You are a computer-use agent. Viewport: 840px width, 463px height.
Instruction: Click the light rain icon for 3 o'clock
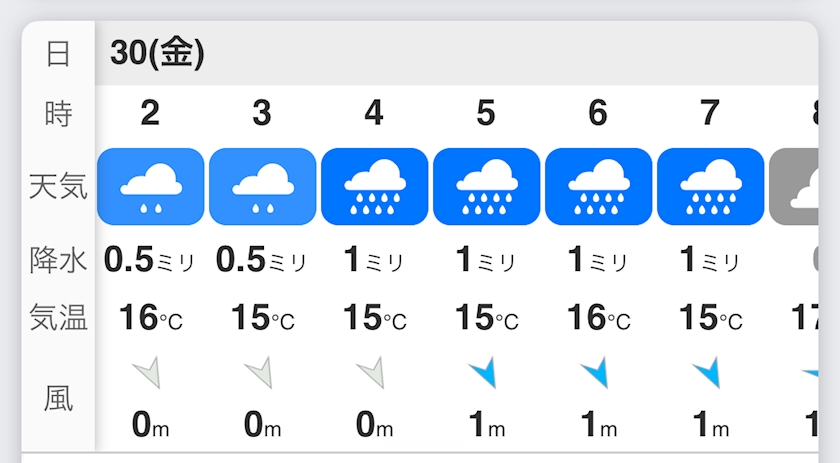tap(262, 186)
